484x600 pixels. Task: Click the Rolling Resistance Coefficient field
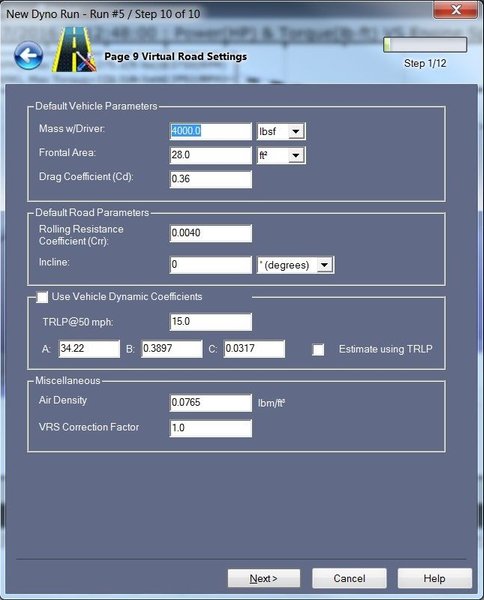[211, 233]
